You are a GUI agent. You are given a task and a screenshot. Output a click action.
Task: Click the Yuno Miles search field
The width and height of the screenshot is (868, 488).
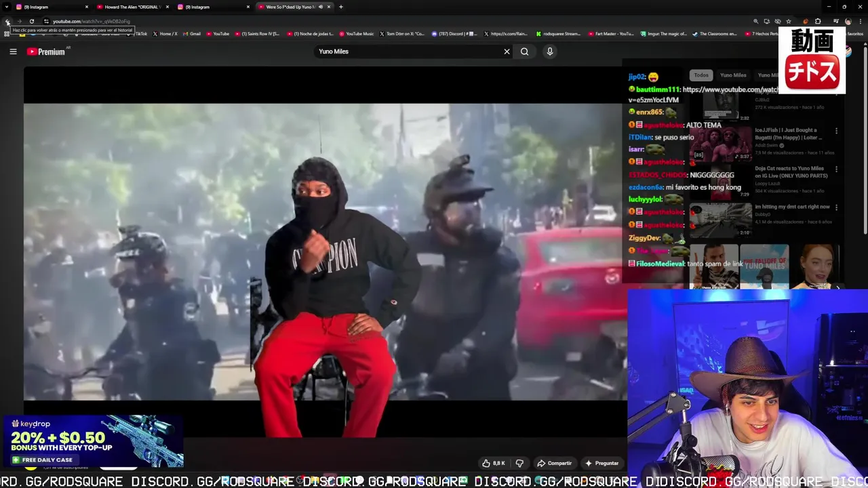point(407,52)
